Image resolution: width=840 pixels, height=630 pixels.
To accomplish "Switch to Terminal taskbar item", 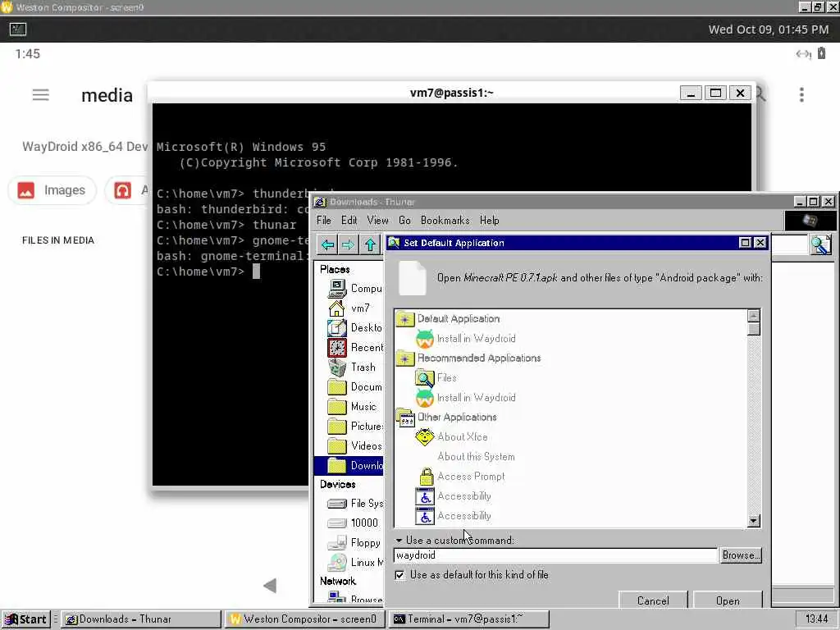I will [x=468, y=619].
